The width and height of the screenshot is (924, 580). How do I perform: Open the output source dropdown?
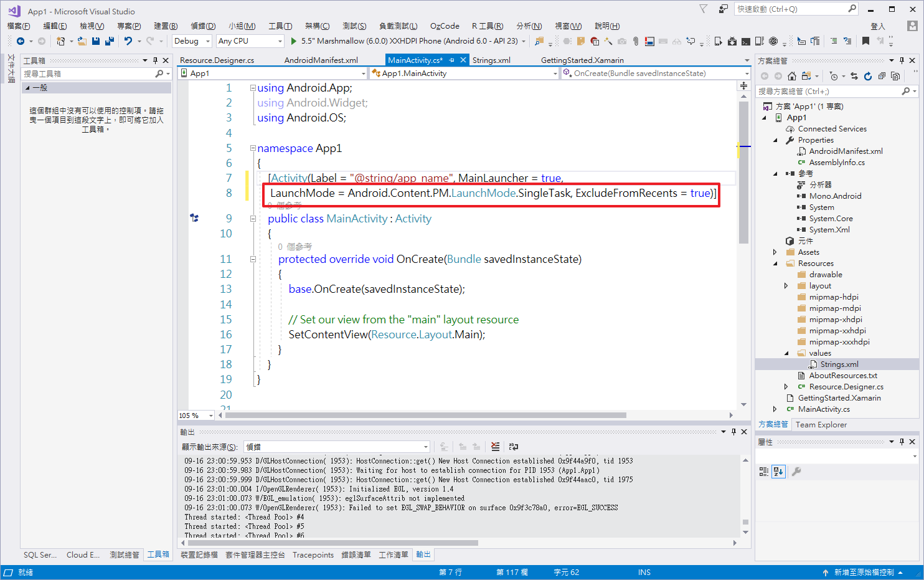point(337,447)
